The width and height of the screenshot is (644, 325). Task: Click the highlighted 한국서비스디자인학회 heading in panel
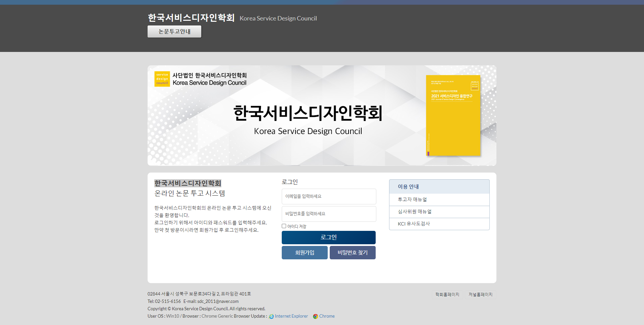pyautogui.click(x=188, y=183)
